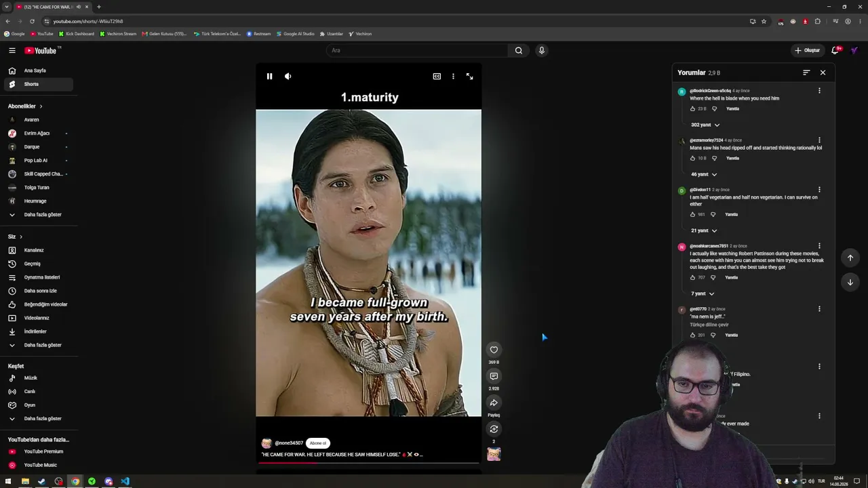Click the YouTube logo
The height and width of the screenshot is (488, 868).
[x=41, y=51]
